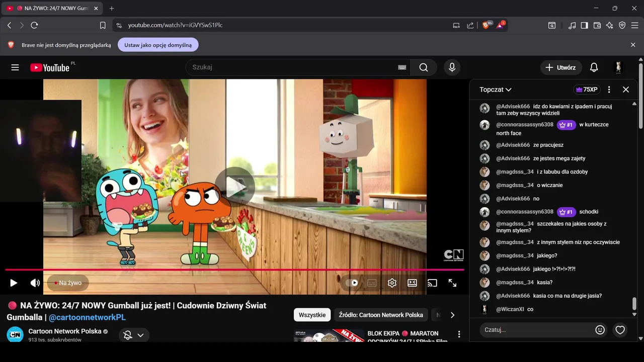Image resolution: width=644 pixels, height=362 pixels.
Task: Send a heart reaction in chat
Action: point(620,330)
